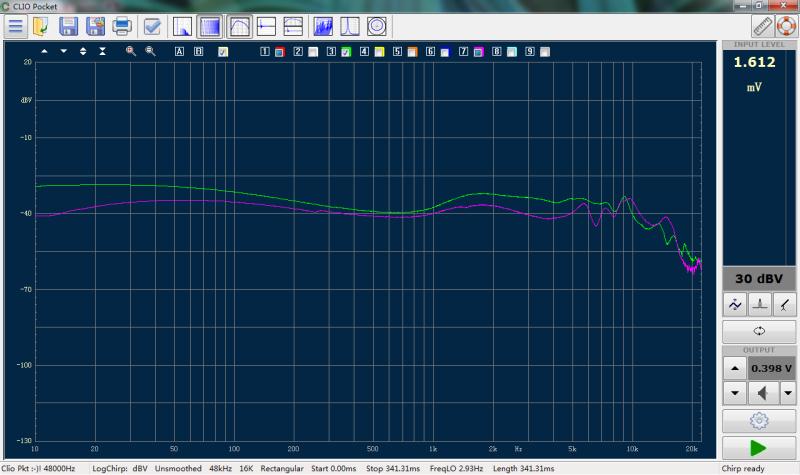Increase output level with up arrow

[735, 368]
